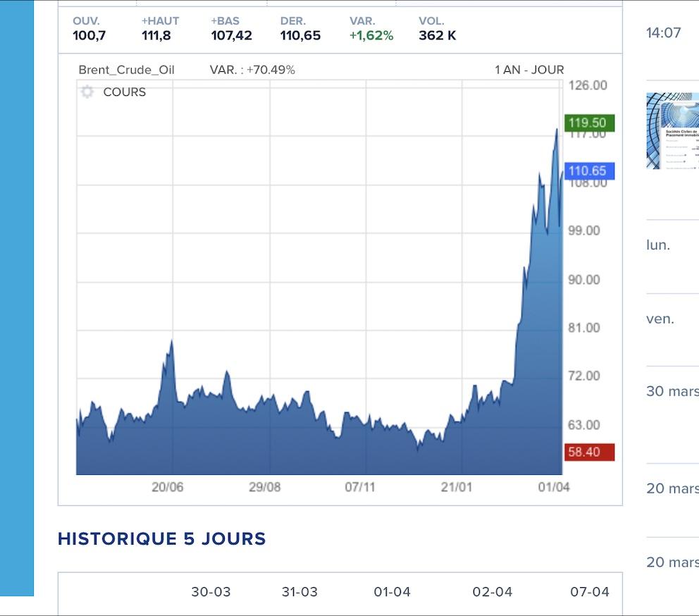Image resolution: width=699 pixels, height=616 pixels.
Task: Select the 07-04 history column
Action: (x=589, y=592)
